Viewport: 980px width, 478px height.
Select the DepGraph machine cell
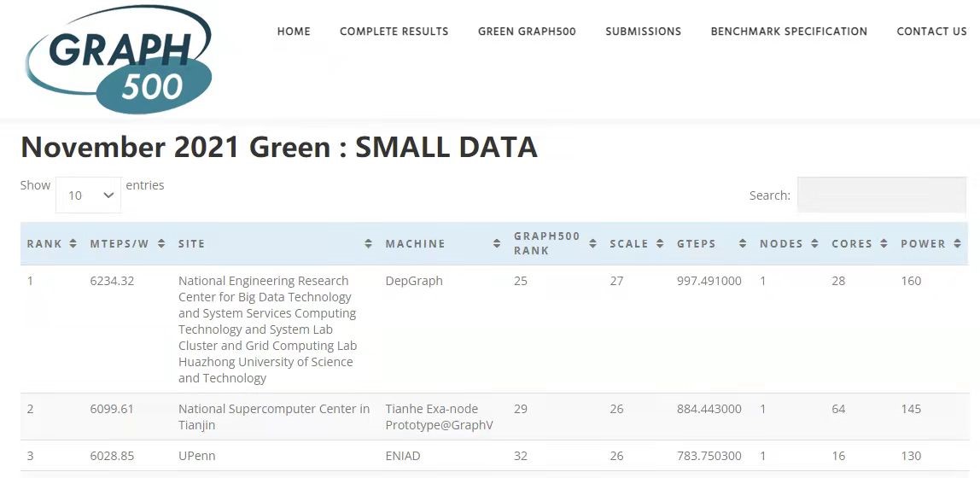pos(414,281)
